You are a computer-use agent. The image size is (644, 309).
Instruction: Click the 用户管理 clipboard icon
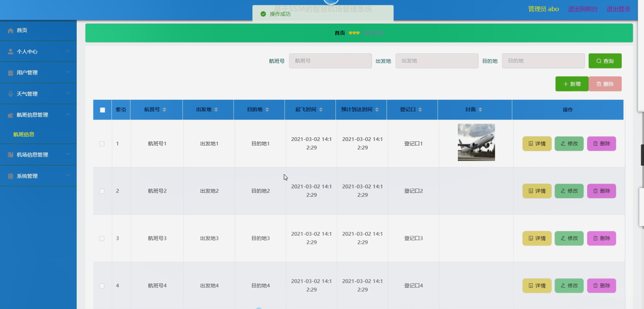coord(11,73)
